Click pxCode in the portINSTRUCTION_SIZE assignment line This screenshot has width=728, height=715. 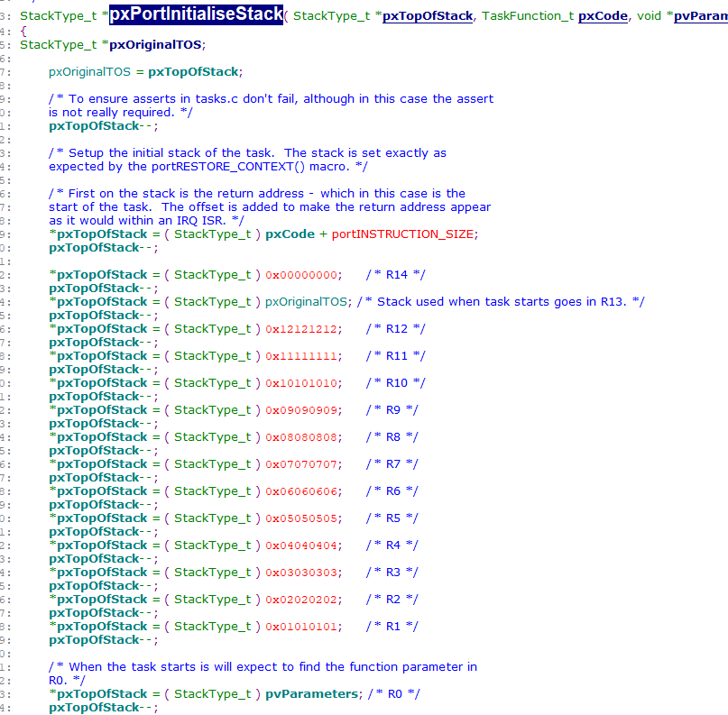pyautogui.click(x=290, y=234)
